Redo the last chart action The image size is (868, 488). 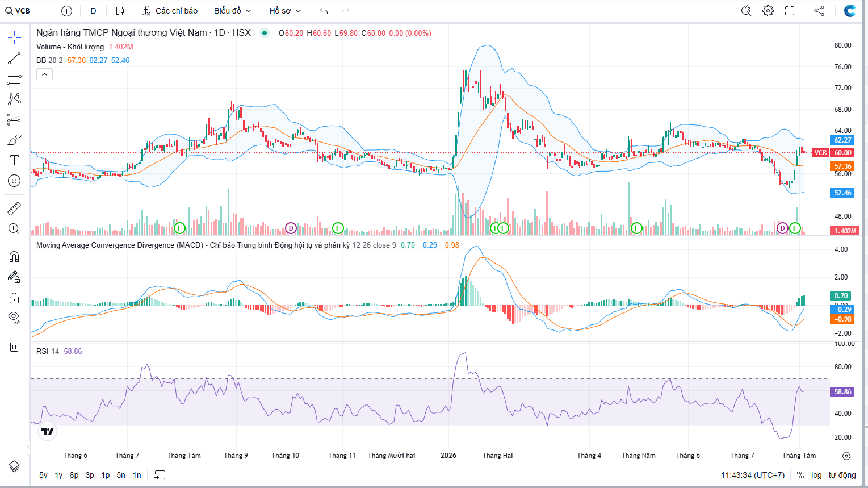tap(345, 11)
